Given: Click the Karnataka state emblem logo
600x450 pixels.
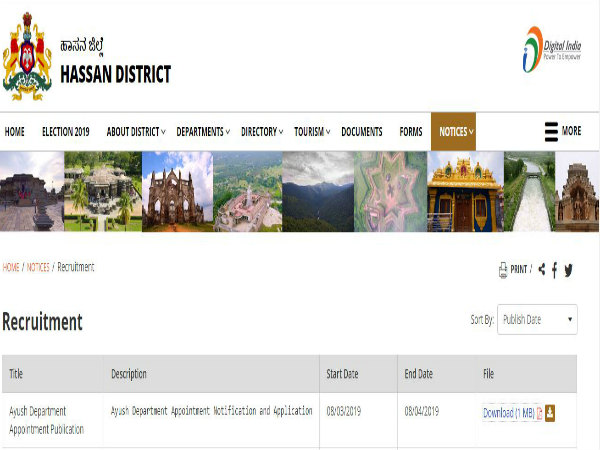Looking at the screenshot, I should pos(27,57).
